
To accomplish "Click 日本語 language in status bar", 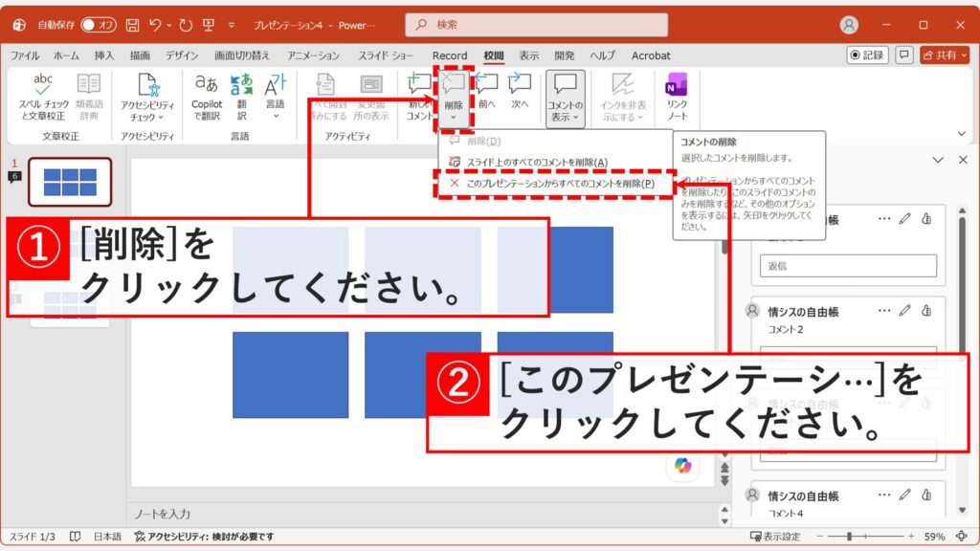I will (107, 537).
